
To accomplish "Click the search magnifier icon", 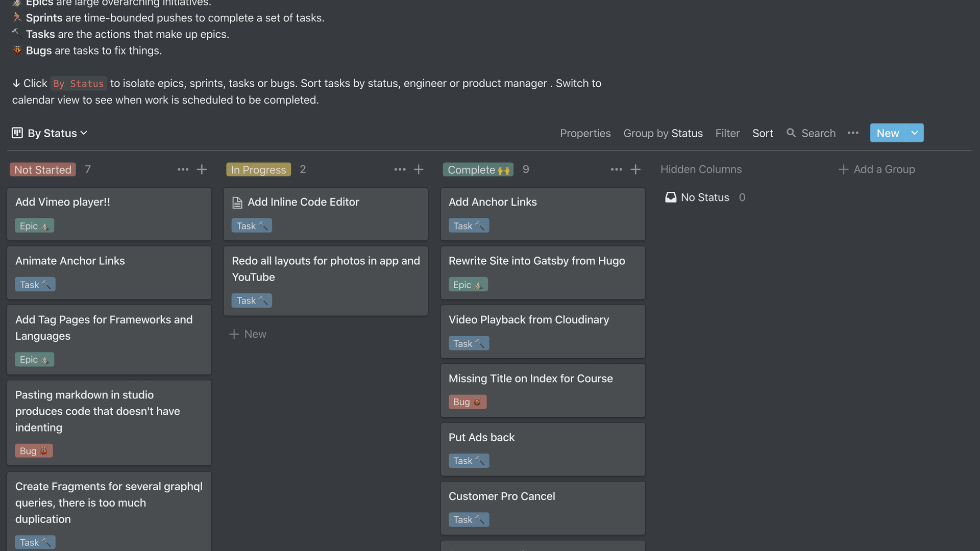I will pyautogui.click(x=791, y=133).
